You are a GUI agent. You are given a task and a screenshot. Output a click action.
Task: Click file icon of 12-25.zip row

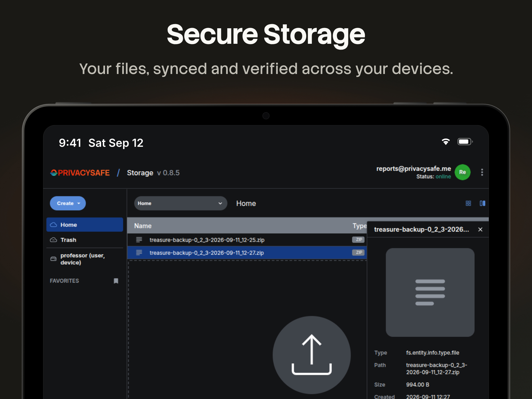pyautogui.click(x=139, y=240)
